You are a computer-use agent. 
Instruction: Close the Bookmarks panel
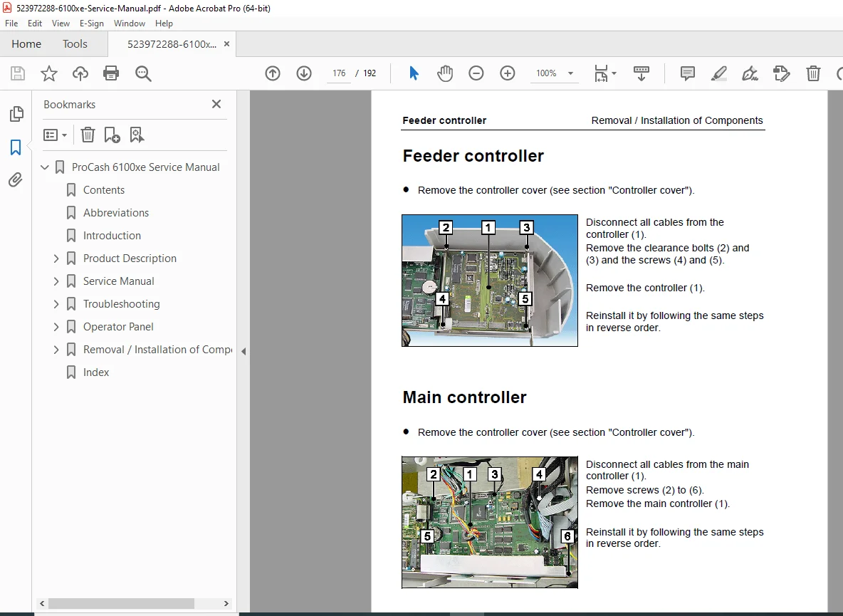click(216, 104)
